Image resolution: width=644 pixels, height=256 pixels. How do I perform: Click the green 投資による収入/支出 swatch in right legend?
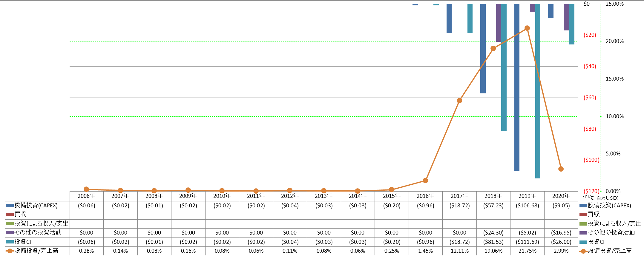point(583,223)
